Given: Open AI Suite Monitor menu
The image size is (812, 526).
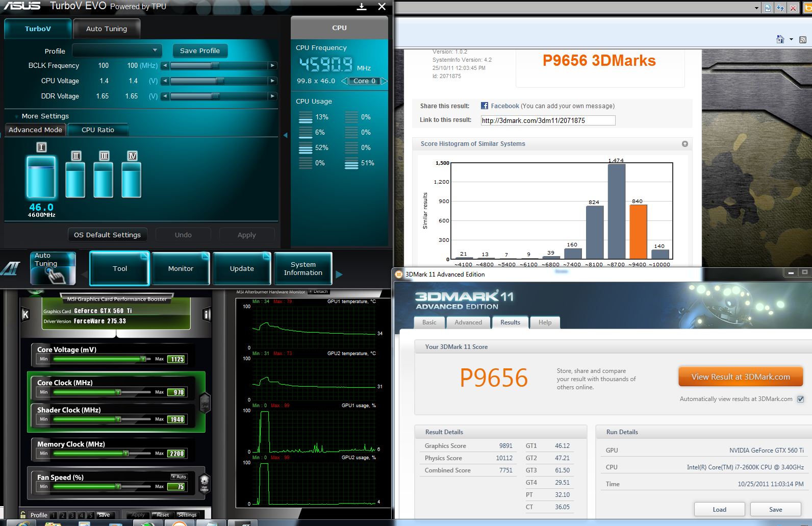Looking at the screenshot, I should (181, 268).
